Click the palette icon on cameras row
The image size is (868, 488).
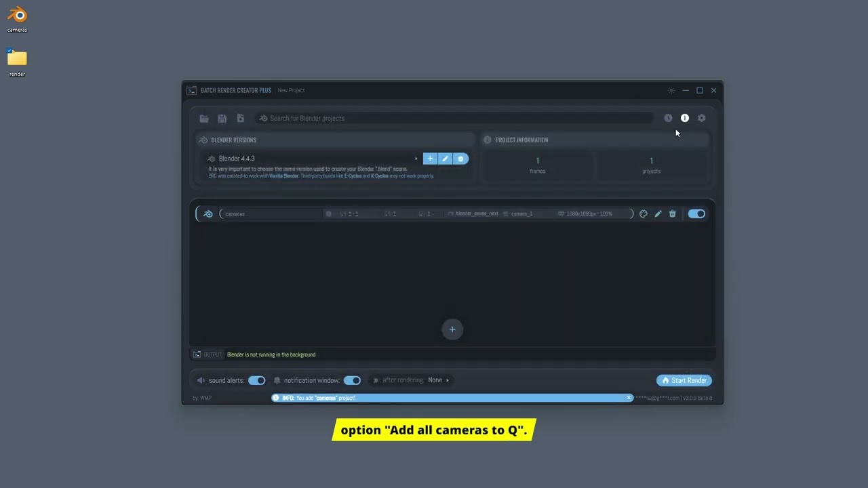coord(644,213)
